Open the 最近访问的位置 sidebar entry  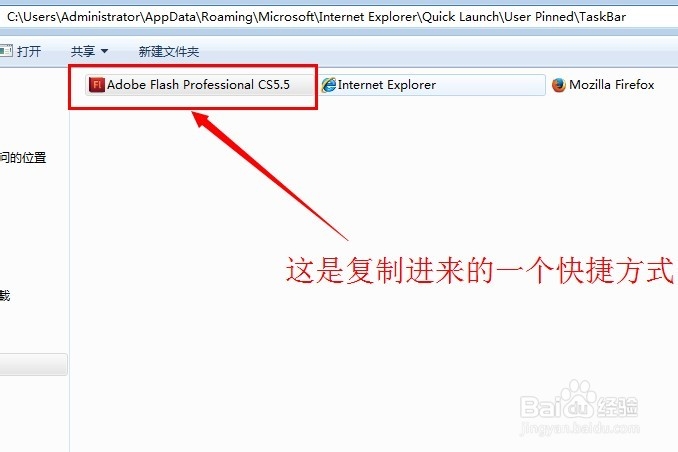point(23,157)
